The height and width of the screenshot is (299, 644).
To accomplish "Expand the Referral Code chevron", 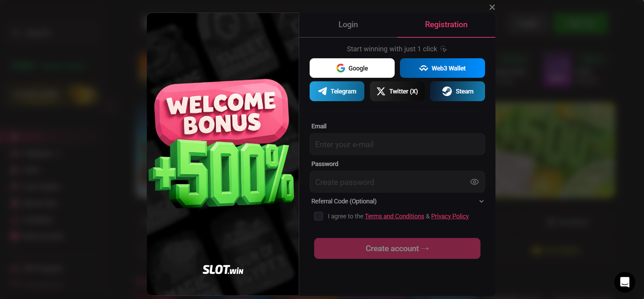I will point(481,201).
